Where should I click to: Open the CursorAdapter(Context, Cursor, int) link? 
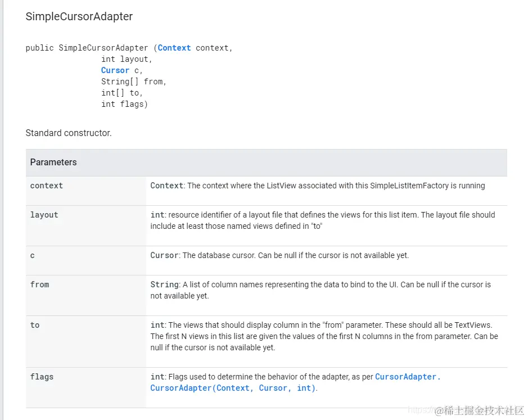point(233,388)
